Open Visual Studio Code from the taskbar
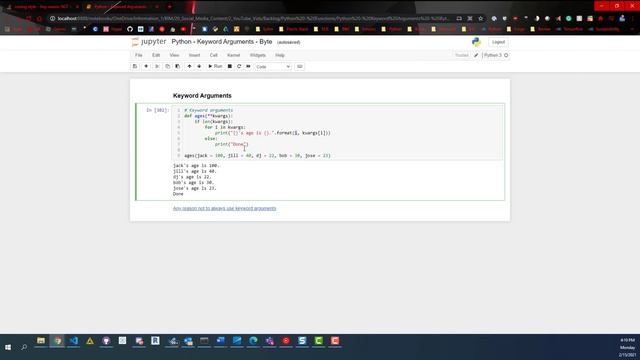 coord(73,341)
